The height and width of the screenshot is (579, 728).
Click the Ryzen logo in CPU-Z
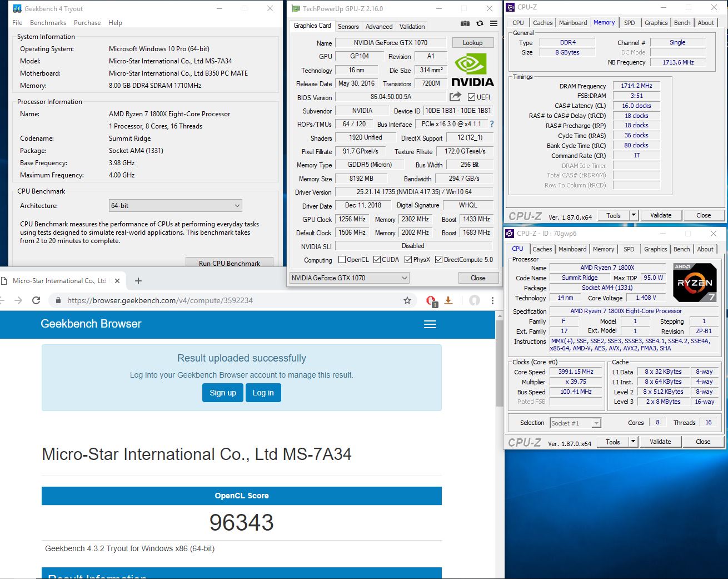[x=695, y=283]
